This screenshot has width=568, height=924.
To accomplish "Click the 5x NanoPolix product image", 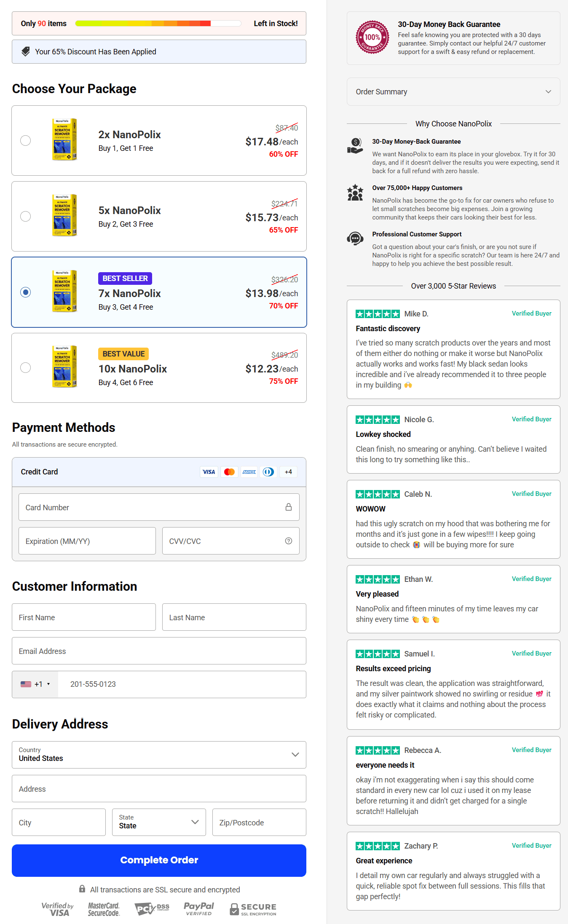I will (x=64, y=215).
